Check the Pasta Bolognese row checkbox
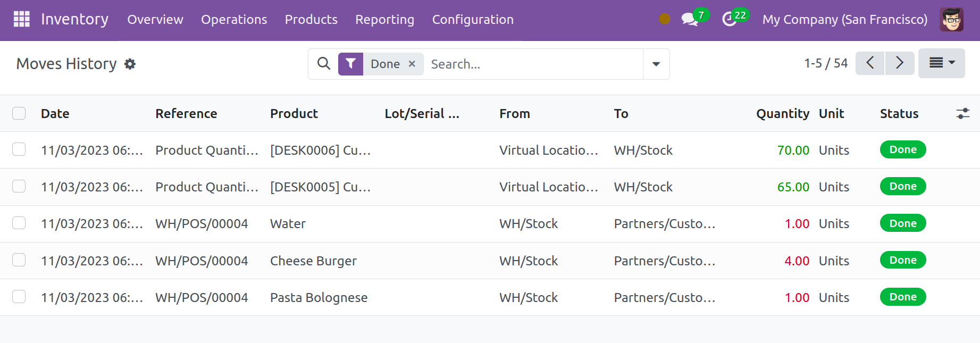The image size is (980, 343). [19, 297]
